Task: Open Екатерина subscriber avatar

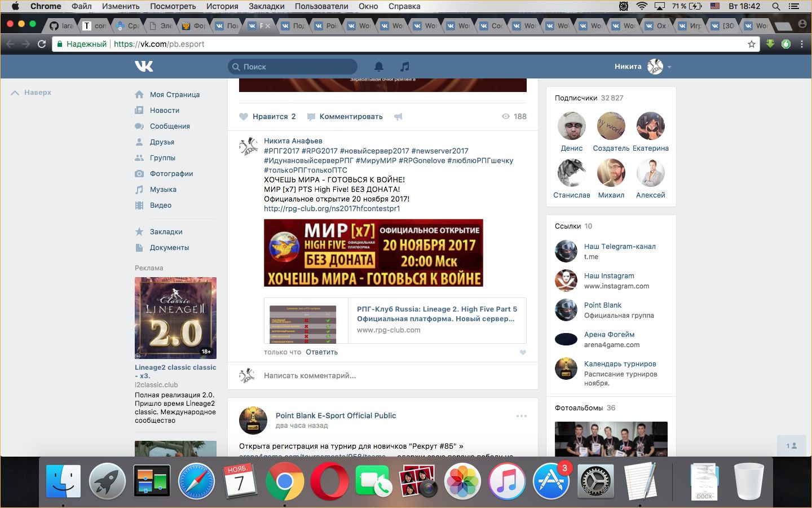Action: coord(651,125)
